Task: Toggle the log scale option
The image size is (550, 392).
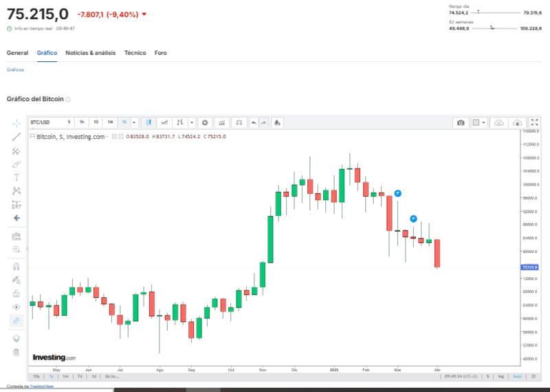Action: [500, 376]
